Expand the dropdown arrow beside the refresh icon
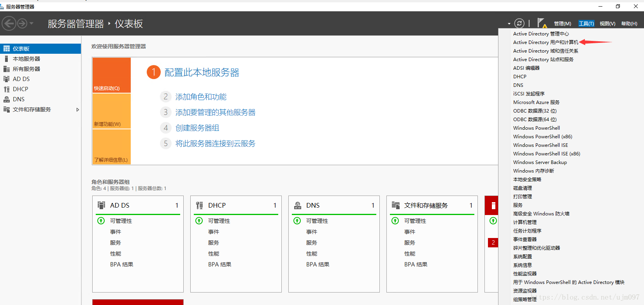This screenshot has width=644, height=305. 509,24
